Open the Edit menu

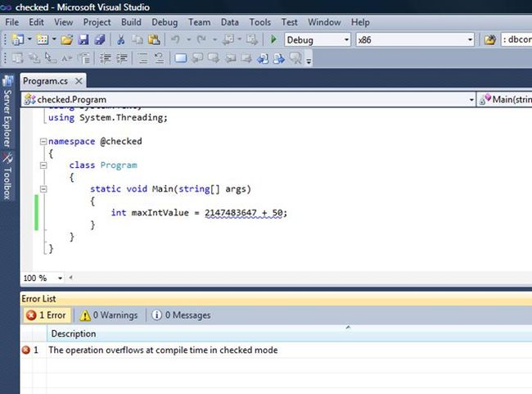point(36,22)
